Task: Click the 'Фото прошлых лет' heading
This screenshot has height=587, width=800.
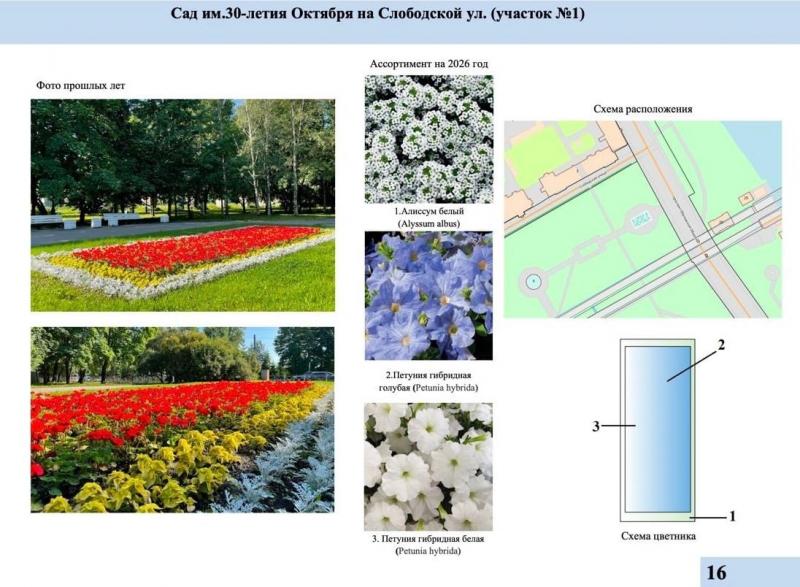Action: point(80,85)
